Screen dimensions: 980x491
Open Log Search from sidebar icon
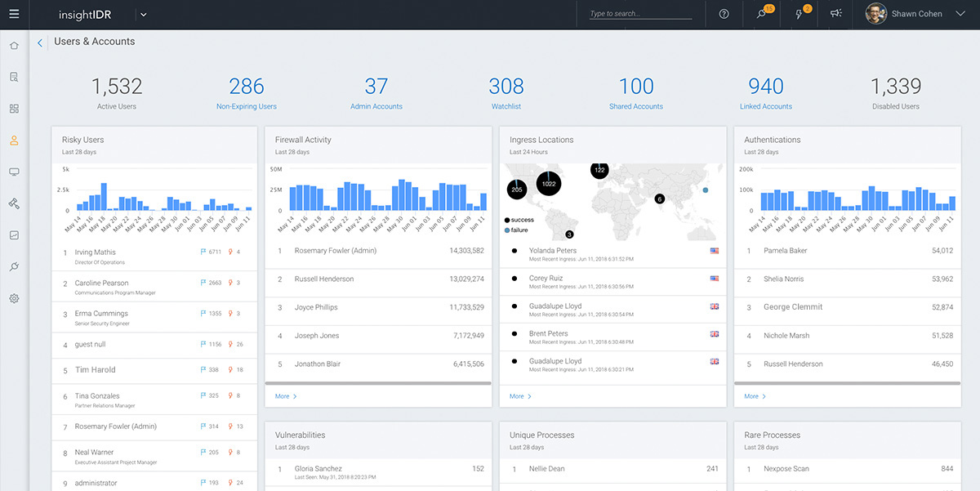coord(14,78)
